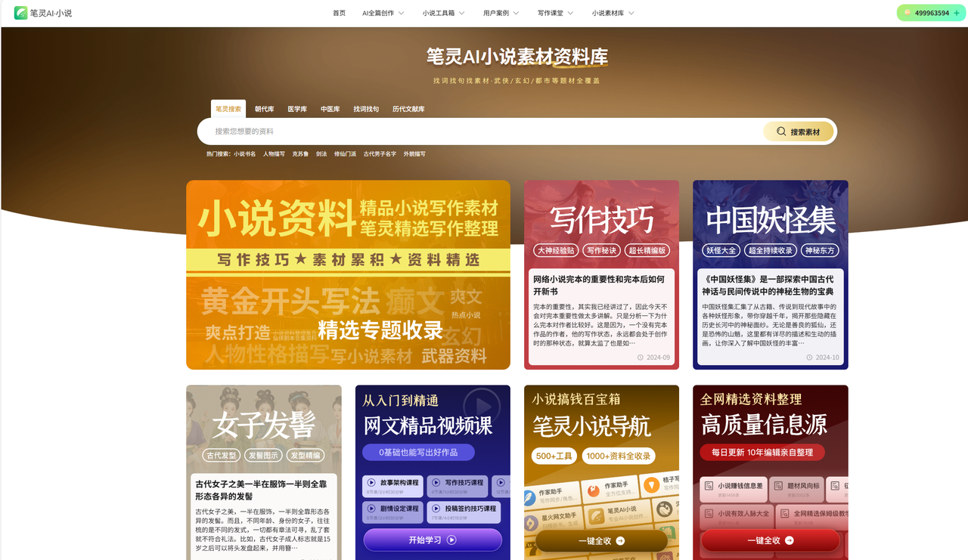Viewport: 968px width, 560px height.
Task: Click the green plus icon beside the balance
Action: 957,13
